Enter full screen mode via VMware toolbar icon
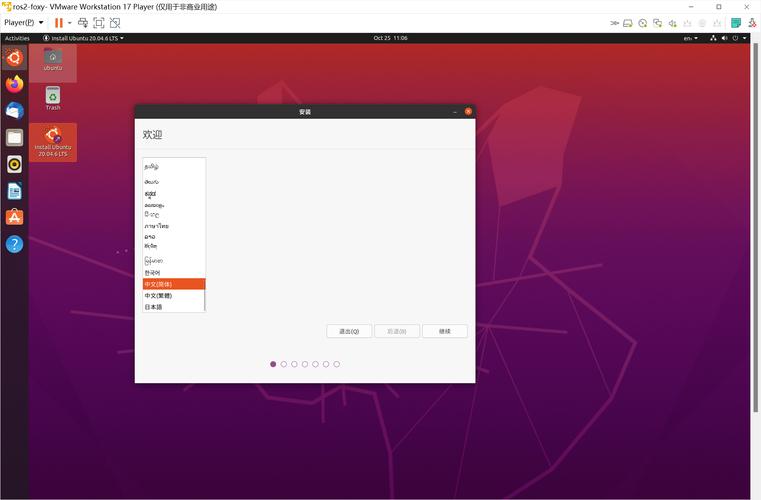761x500 pixels. click(99, 23)
